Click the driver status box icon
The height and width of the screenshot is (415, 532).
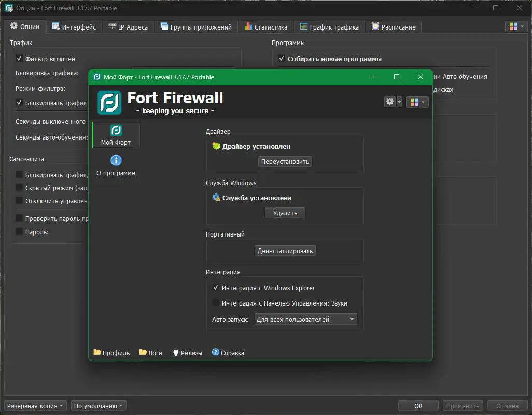coord(216,146)
